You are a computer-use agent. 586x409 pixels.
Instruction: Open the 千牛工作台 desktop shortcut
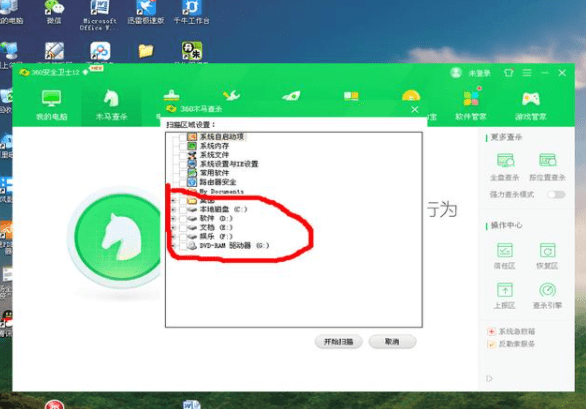192,12
